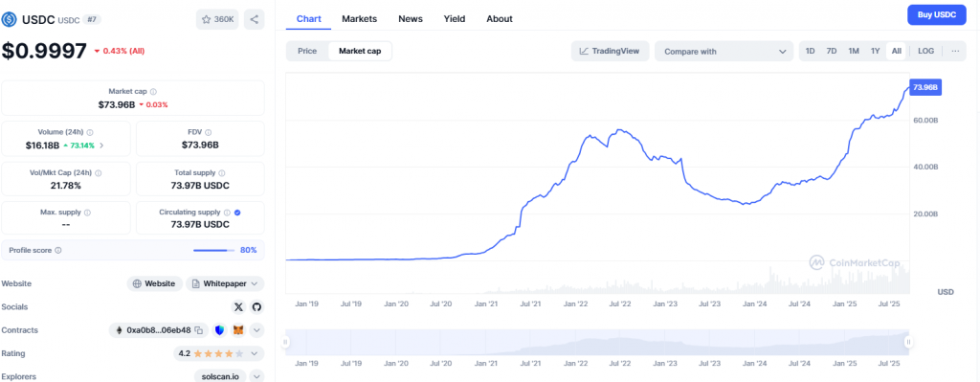
Task: Click the Buy USDC button
Action: (x=937, y=15)
